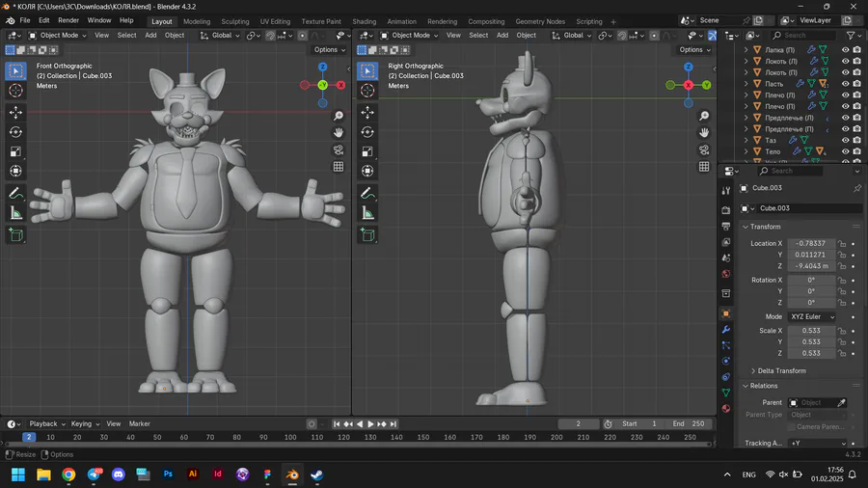Screen dimensions: 868x488
Task: Switch to the Sculpting workspace tab
Action: coord(235,21)
